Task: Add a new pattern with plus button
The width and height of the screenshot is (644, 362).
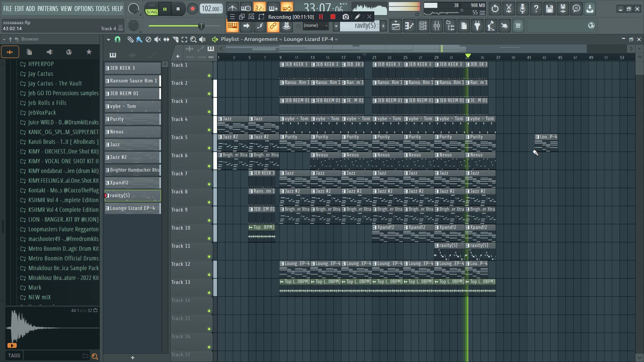Action: (x=383, y=26)
